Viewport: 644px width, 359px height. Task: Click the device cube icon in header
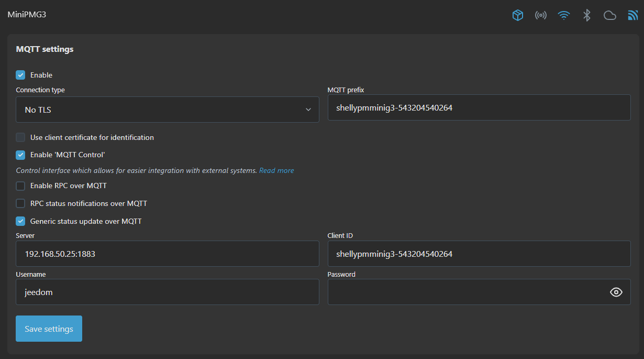point(517,15)
